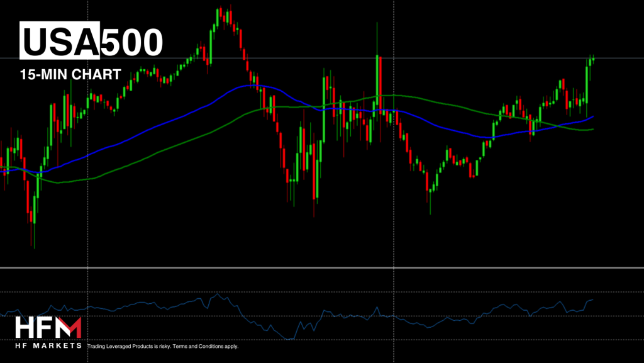Click the Terms and Conditions apply text
Screen dimensions: 644x363
[x=206, y=346]
